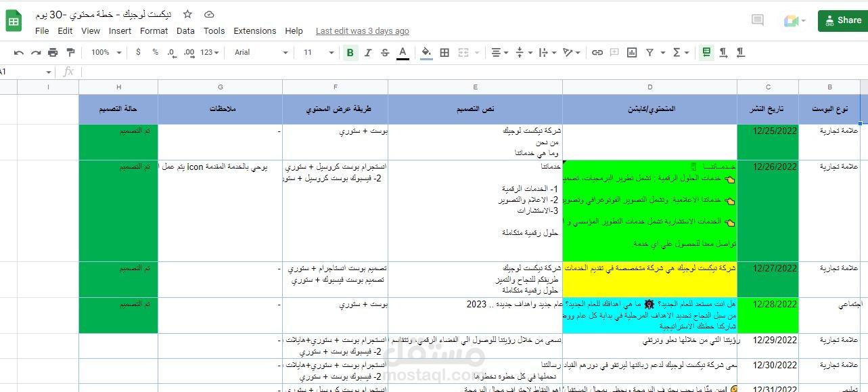Open the Format menu
This screenshot has width=868, height=392.
point(154,31)
